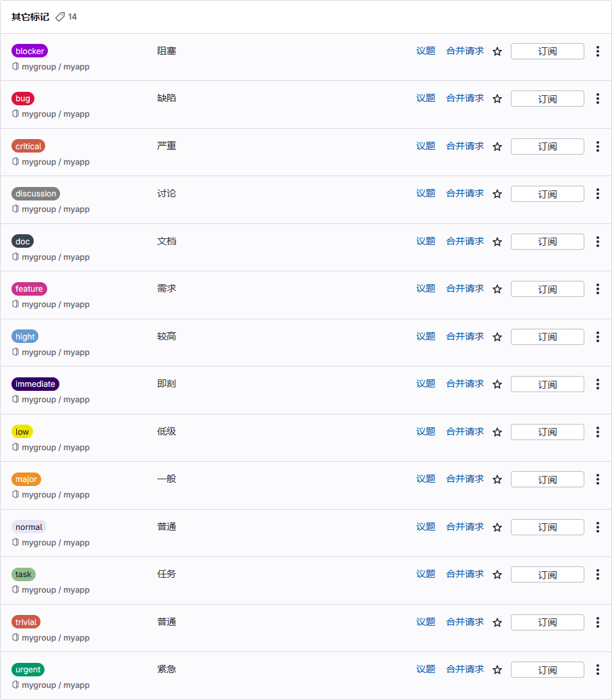Star the immediate label

[x=497, y=384]
